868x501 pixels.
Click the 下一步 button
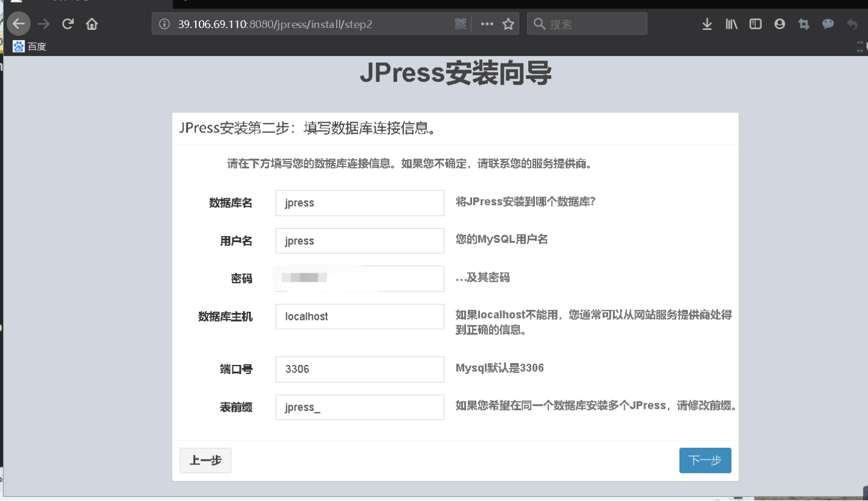click(x=705, y=460)
